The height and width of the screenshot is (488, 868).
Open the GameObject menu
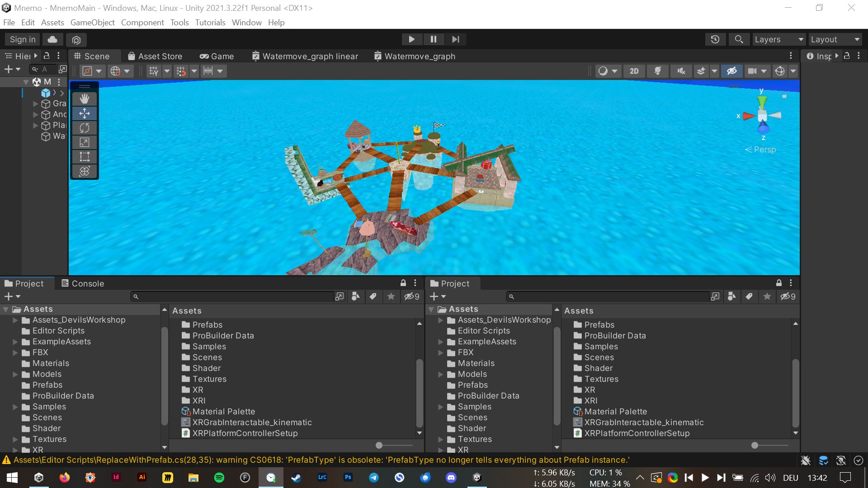click(92, 23)
